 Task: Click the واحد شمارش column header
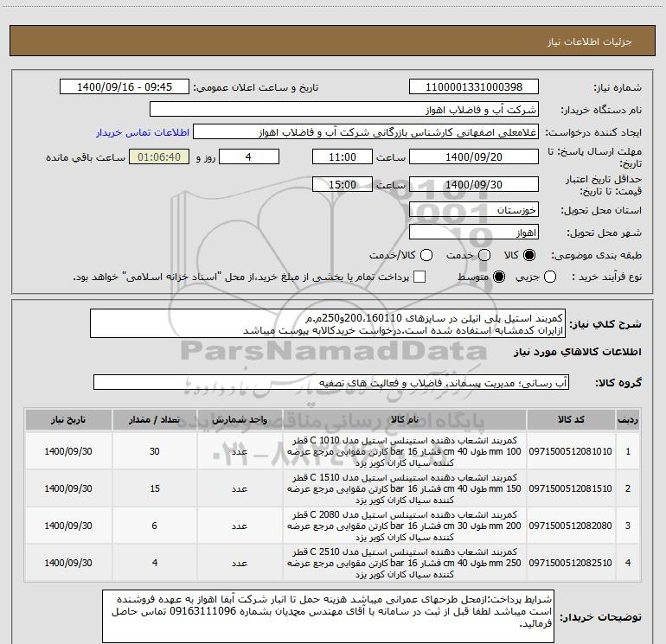(x=240, y=419)
